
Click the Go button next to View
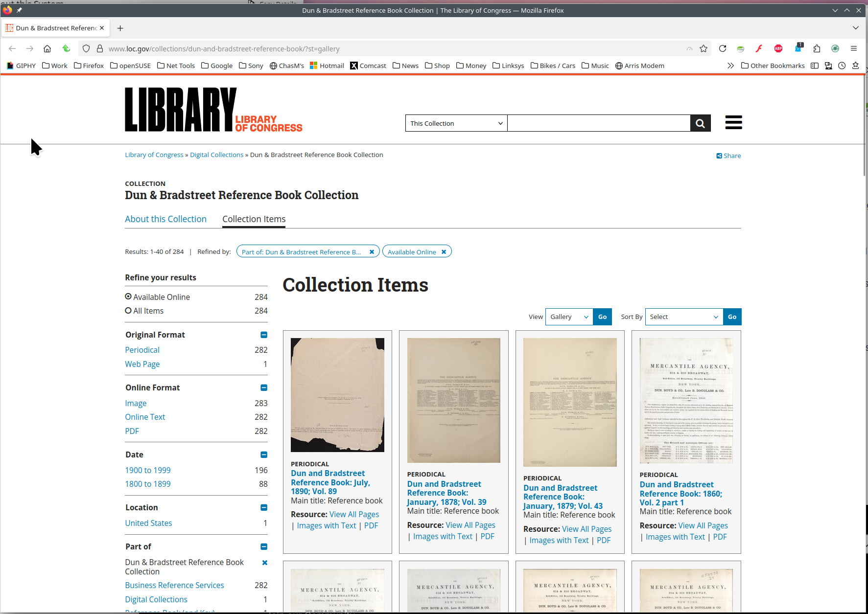point(603,317)
